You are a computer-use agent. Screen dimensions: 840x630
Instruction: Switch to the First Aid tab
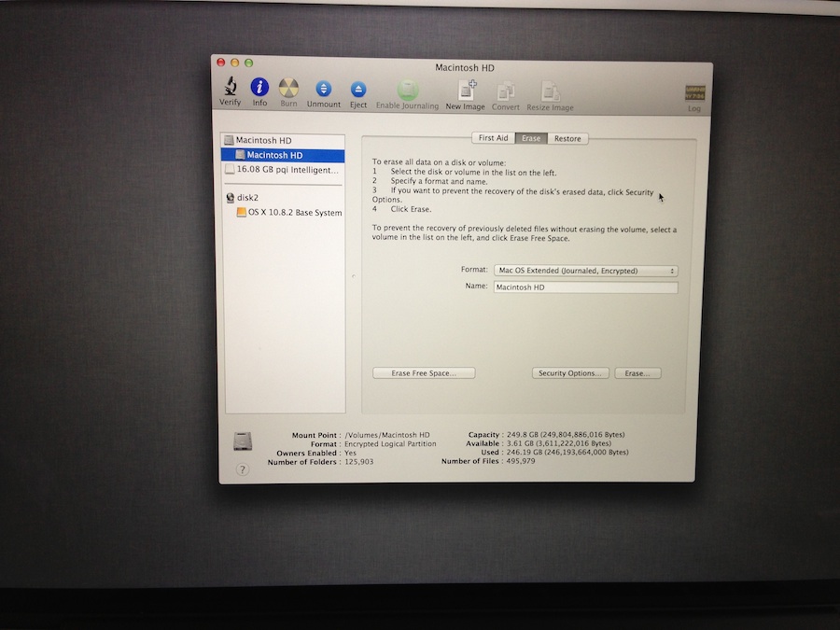[493, 138]
